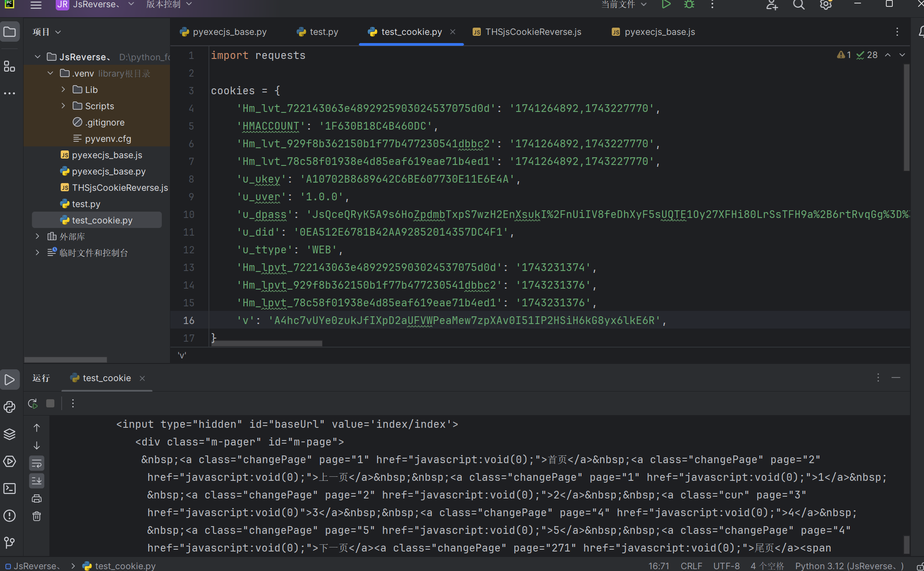This screenshot has height=571, width=924.
Task: Click the trash clear output icon
Action: 37,516
